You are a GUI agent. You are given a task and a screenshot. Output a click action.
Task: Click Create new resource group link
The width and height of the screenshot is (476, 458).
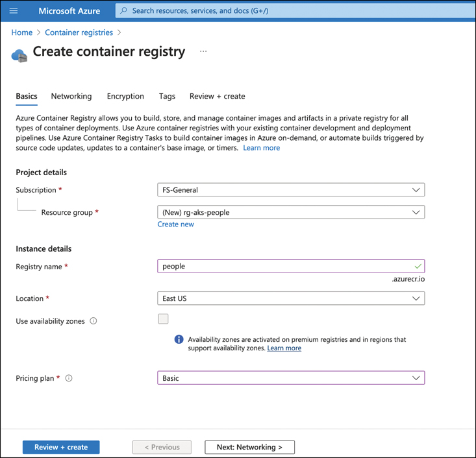pyautogui.click(x=175, y=224)
